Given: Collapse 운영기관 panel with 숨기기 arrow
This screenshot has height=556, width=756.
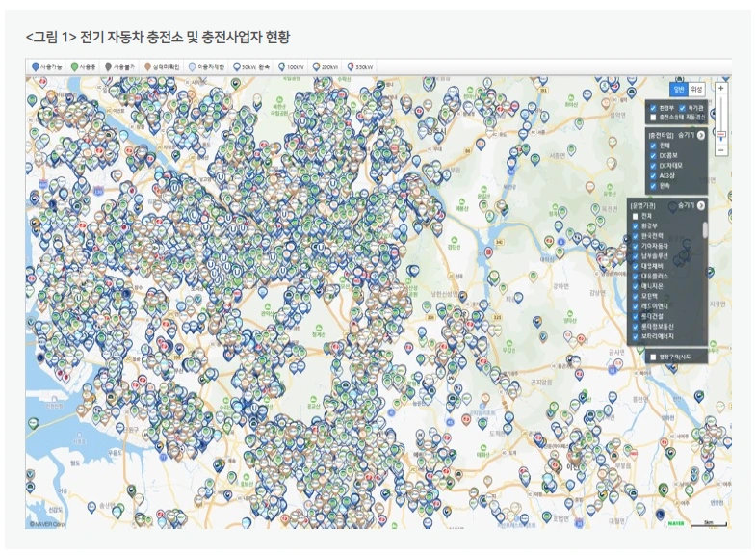Looking at the screenshot, I should pos(700,206).
